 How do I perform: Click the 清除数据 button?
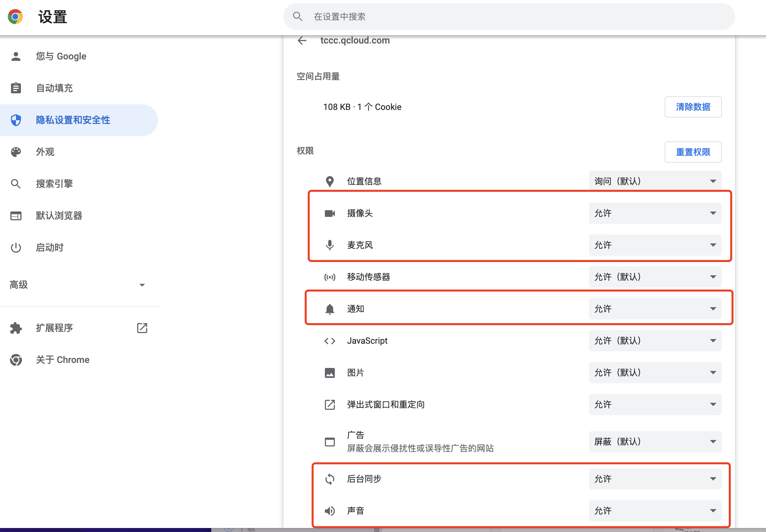(693, 107)
